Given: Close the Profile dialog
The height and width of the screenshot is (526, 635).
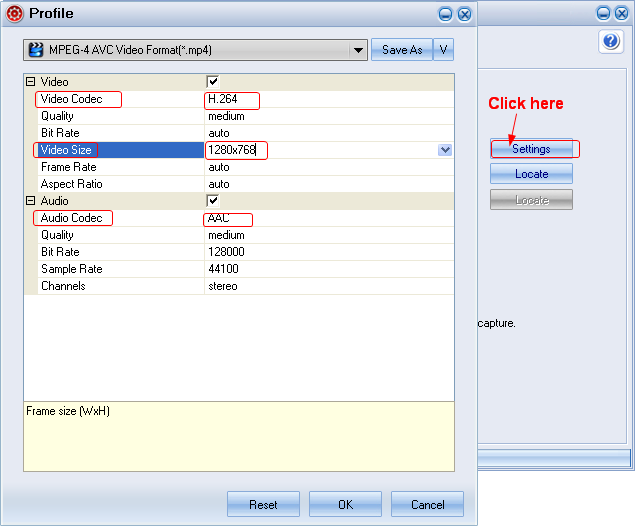Looking at the screenshot, I should (x=464, y=15).
